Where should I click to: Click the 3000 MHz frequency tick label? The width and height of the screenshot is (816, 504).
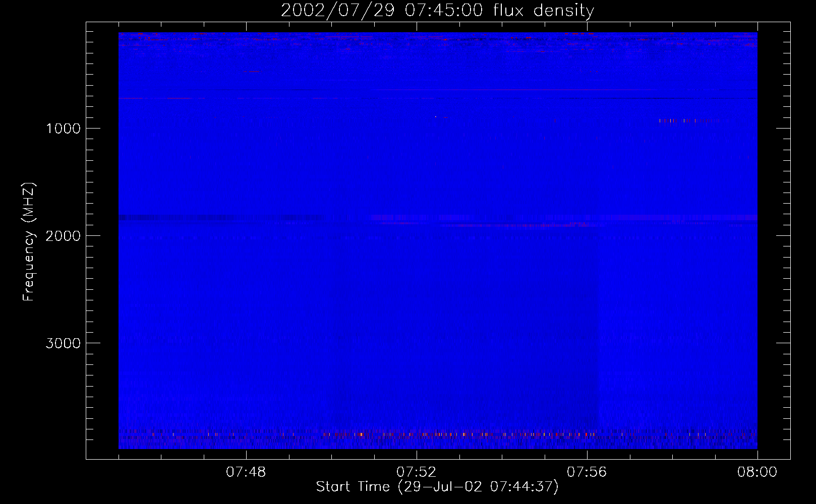point(63,343)
